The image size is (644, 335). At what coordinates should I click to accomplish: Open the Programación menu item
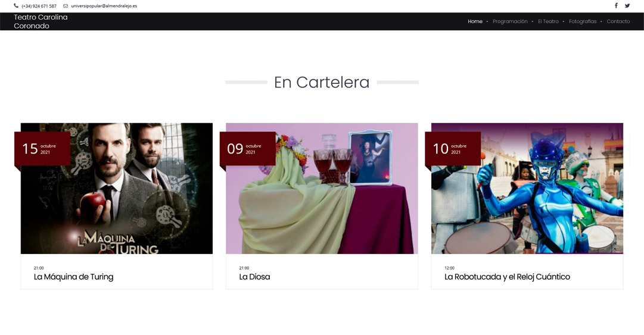(x=510, y=21)
